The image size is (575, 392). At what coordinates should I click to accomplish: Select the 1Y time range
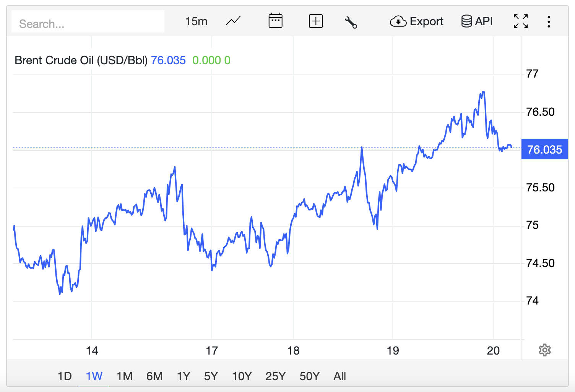(184, 376)
